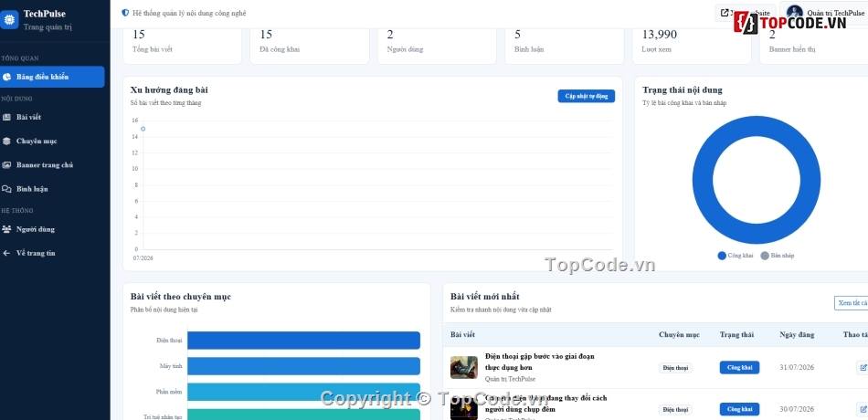The image size is (868, 420).
Task: Click the Trí tuệ nhân tạo bar
Action: pyautogui.click(x=304, y=415)
